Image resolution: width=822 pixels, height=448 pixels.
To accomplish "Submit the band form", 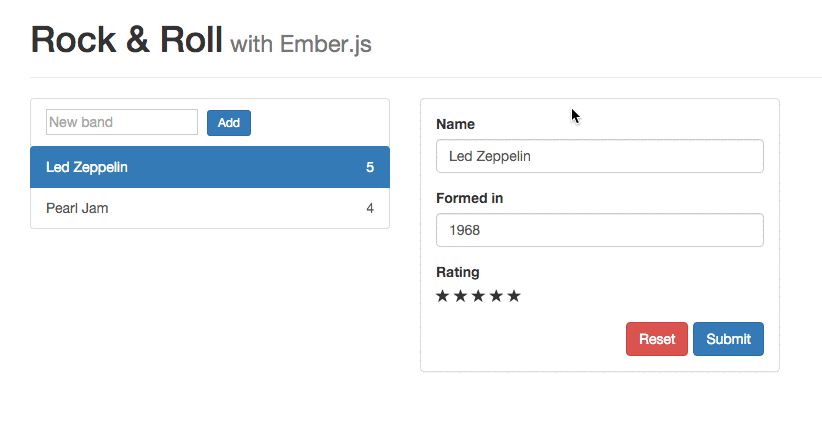I will (728, 339).
